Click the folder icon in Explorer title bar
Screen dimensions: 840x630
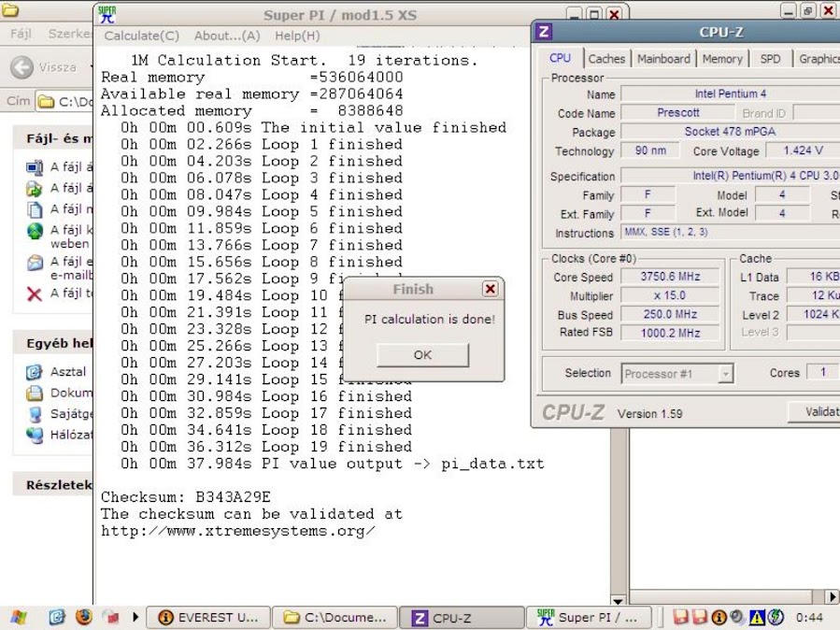(x=10, y=10)
